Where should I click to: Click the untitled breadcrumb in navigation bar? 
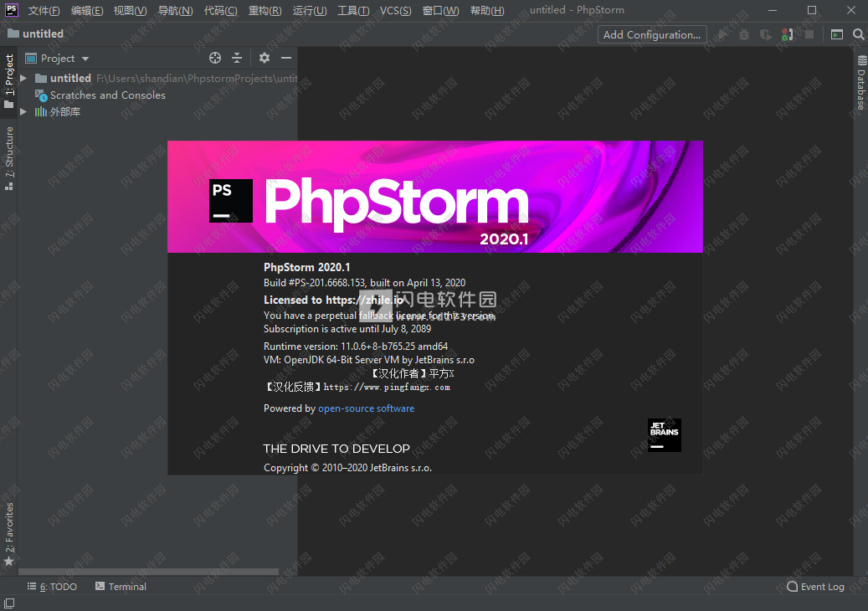coord(36,33)
